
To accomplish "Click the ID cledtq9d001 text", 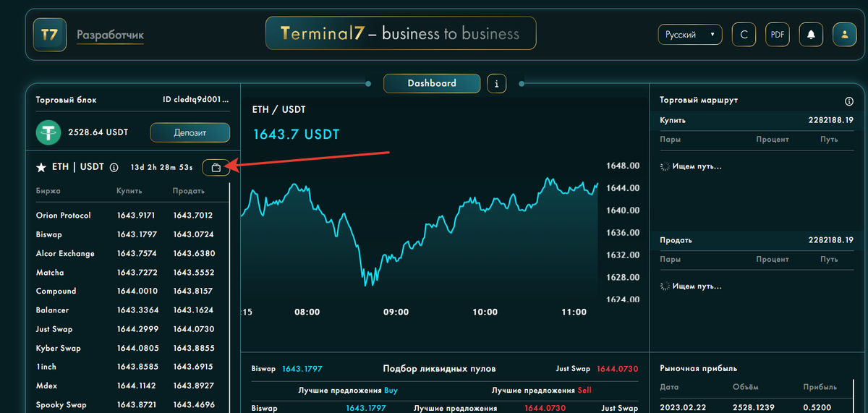I will point(196,100).
